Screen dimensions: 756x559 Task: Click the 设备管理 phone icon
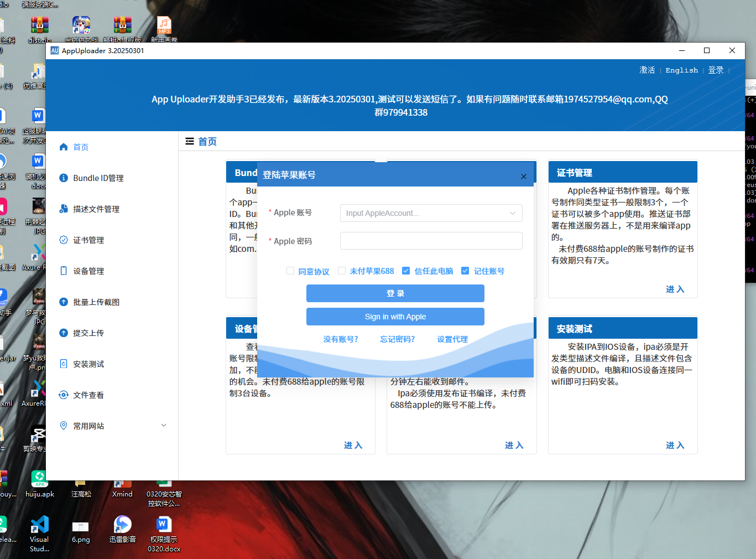[x=64, y=271]
